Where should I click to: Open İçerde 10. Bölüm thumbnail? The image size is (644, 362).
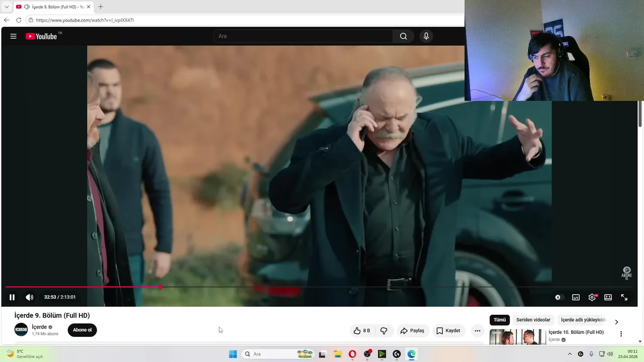pyautogui.click(x=518, y=337)
